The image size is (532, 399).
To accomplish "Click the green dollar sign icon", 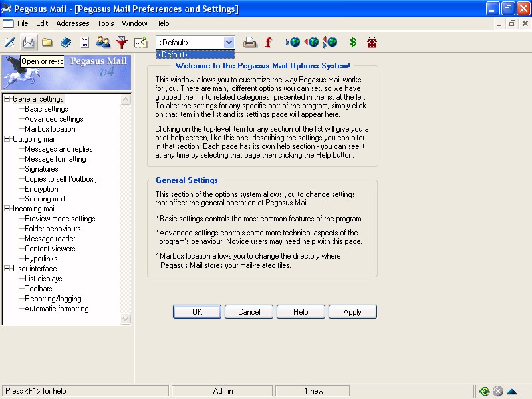I will (x=353, y=42).
